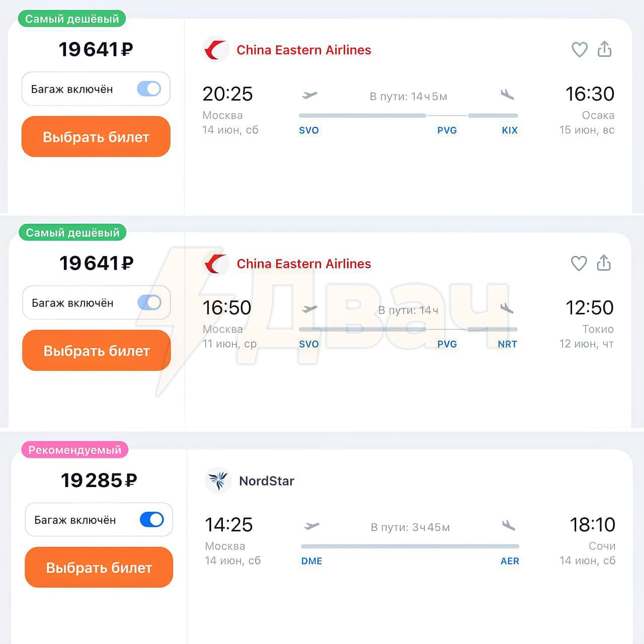The image size is (644, 644).
Task: Share the Moscow–Osaka flight ticket
Action: point(604,49)
